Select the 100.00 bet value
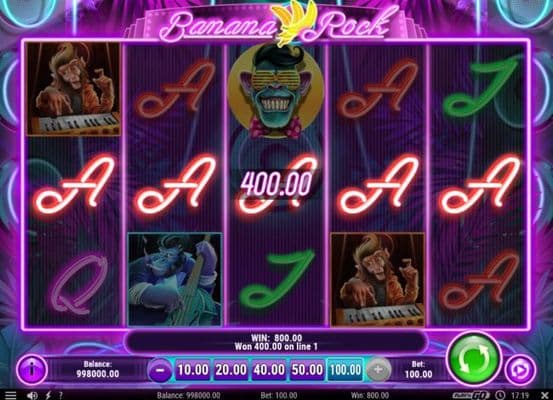The height and width of the screenshot is (400, 553). (x=345, y=370)
